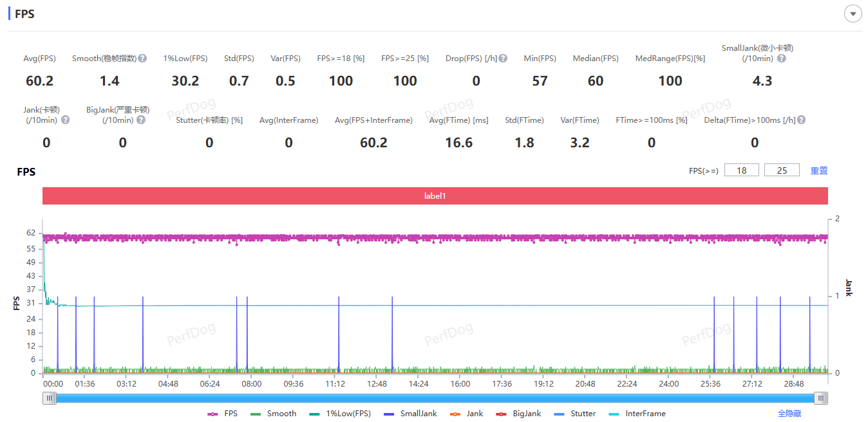The height and width of the screenshot is (422, 868).
Task: Click help icon beside Delta(FTime)>100ms
Action: point(802,120)
